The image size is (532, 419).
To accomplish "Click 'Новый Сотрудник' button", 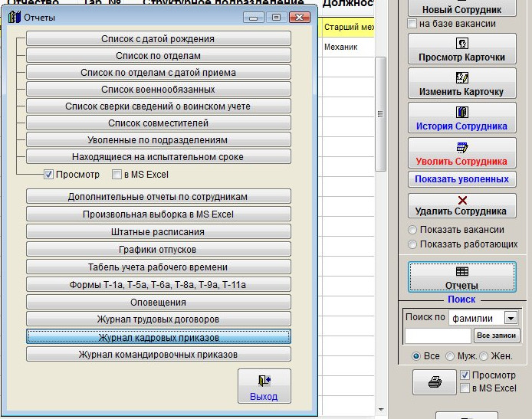I will [462, 8].
